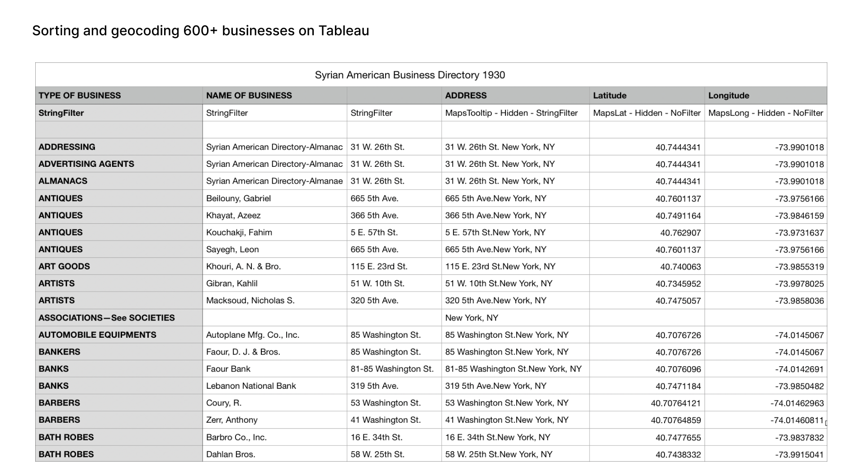Viewport: 868px width, 472px height.
Task: Click the Zerr, Anthony name cell
Action: (x=232, y=420)
